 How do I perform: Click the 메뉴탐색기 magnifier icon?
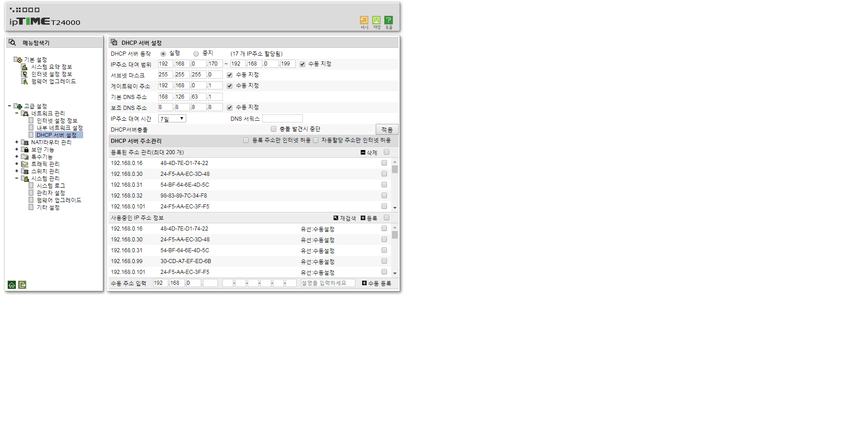click(12, 42)
